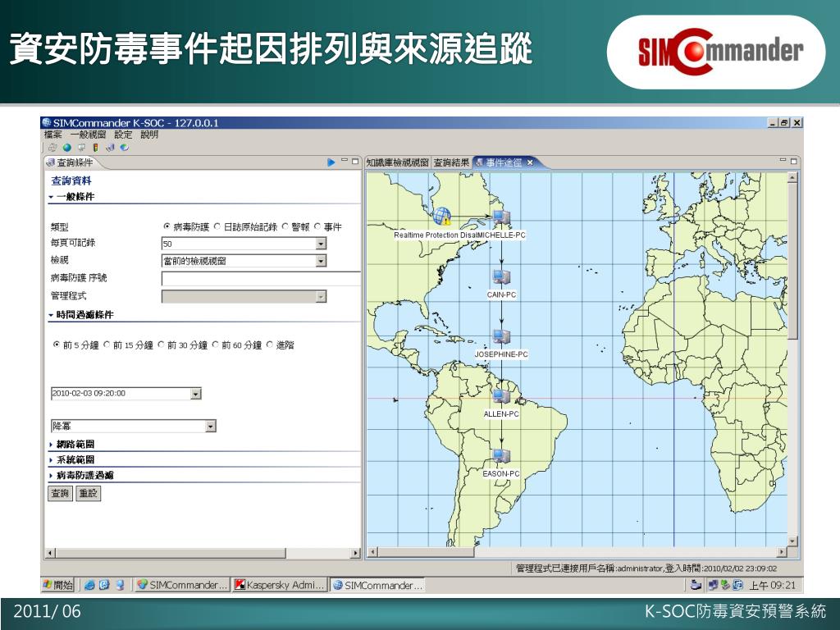Click the map's vertical scrollbar thumb

click(x=792, y=262)
